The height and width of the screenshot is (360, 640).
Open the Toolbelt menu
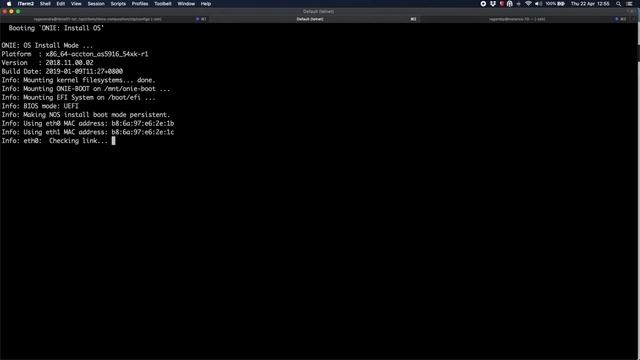(163, 4)
